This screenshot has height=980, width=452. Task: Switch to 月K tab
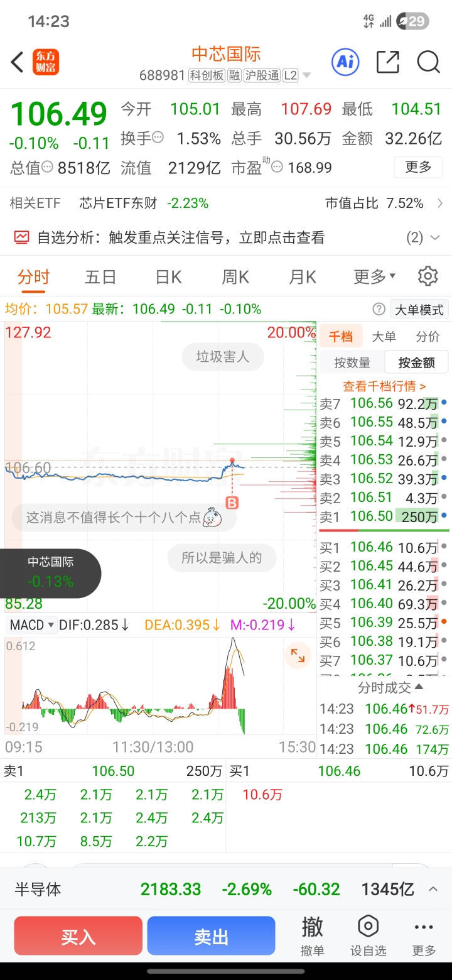tap(303, 276)
